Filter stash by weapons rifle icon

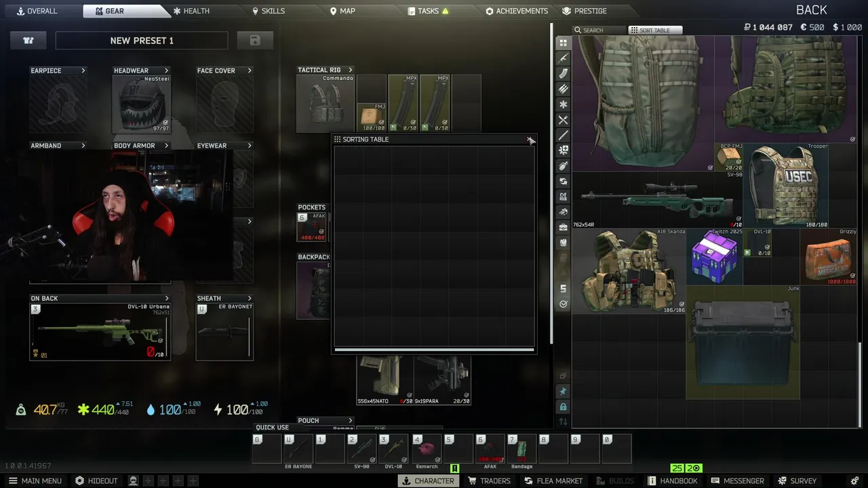[x=563, y=58]
